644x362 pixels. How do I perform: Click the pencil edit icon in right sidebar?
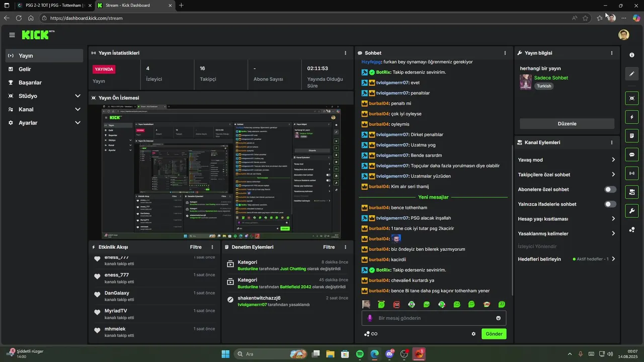[x=632, y=74]
